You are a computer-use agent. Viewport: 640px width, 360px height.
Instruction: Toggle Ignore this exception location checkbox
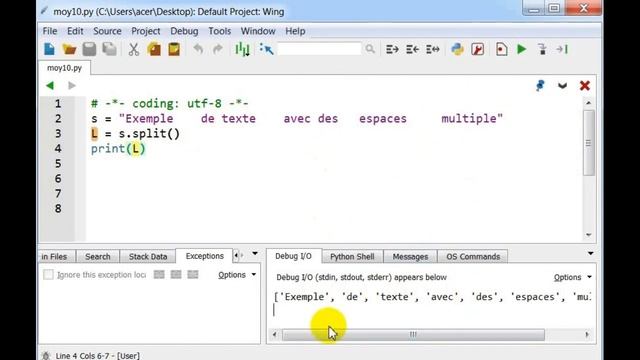pos(48,275)
